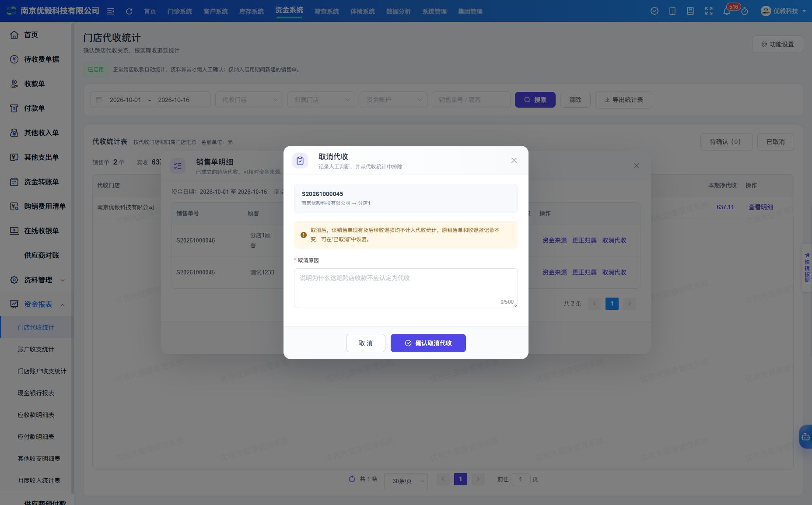The image size is (812, 505).
Task: Switch to 库存系统 top menu
Action: click(251, 11)
